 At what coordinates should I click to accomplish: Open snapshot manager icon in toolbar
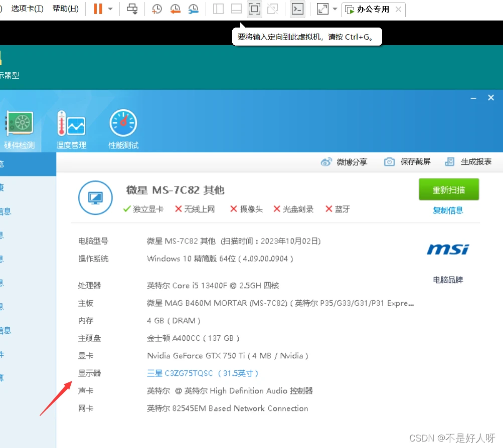coord(194,9)
